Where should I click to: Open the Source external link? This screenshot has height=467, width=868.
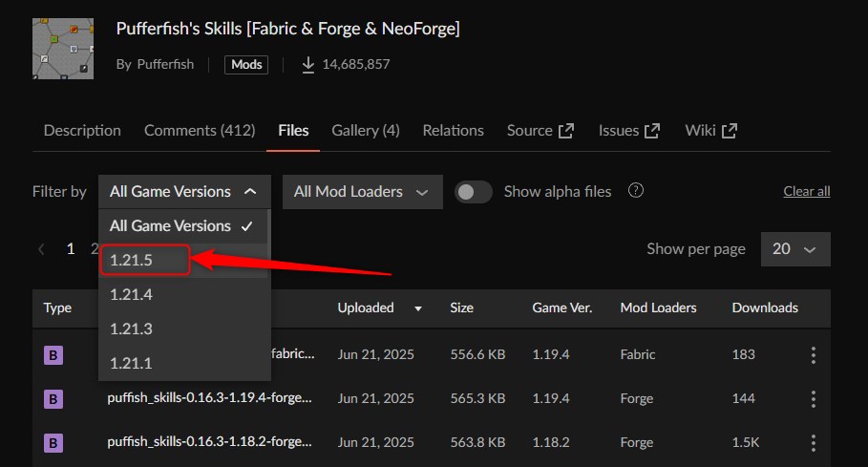click(x=540, y=131)
